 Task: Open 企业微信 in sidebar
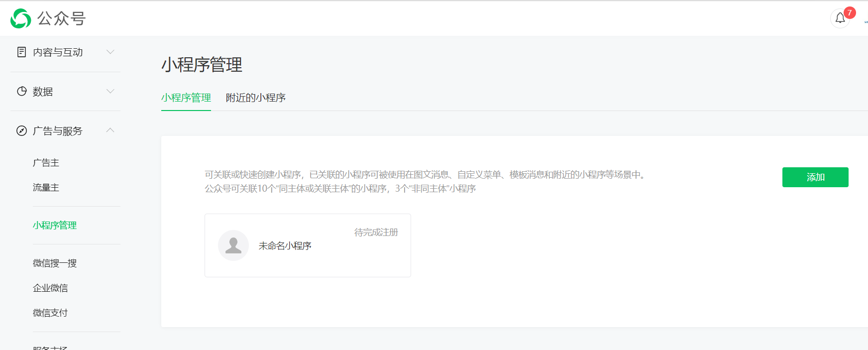(x=50, y=288)
